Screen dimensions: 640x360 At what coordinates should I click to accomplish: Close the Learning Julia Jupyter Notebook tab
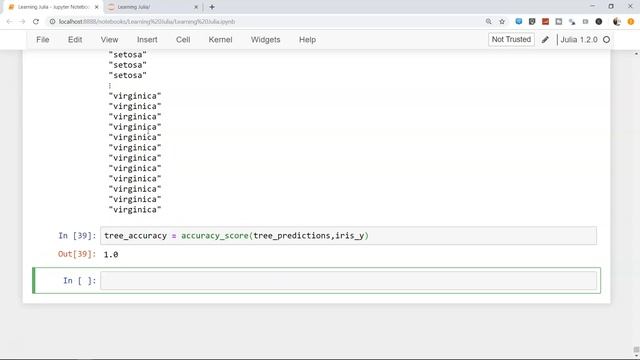click(x=96, y=7)
